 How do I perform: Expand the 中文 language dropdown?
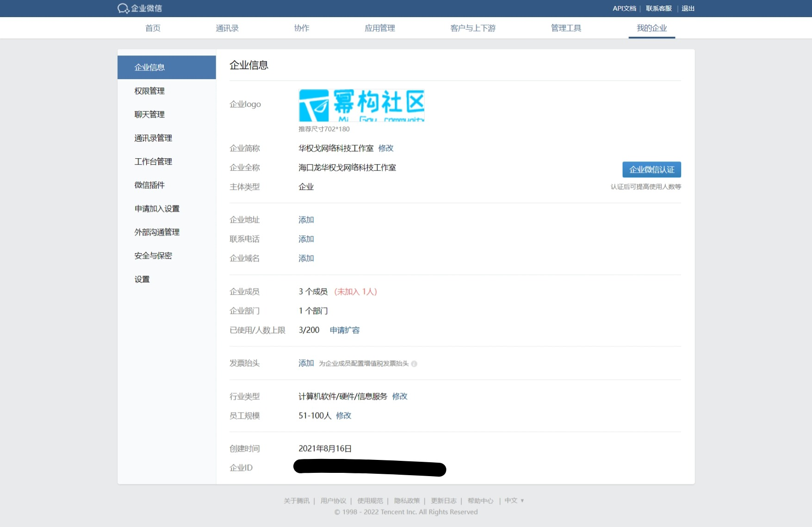tap(514, 501)
